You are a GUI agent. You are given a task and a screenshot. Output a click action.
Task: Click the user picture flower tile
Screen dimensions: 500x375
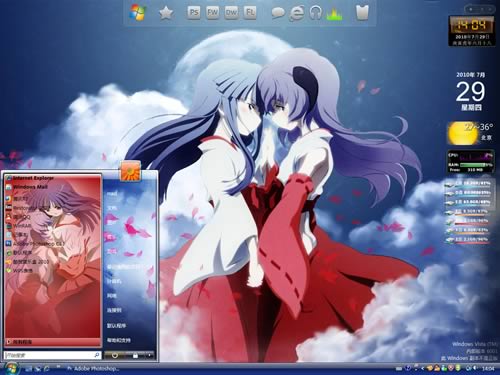pyautogui.click(x=130, y=171)
